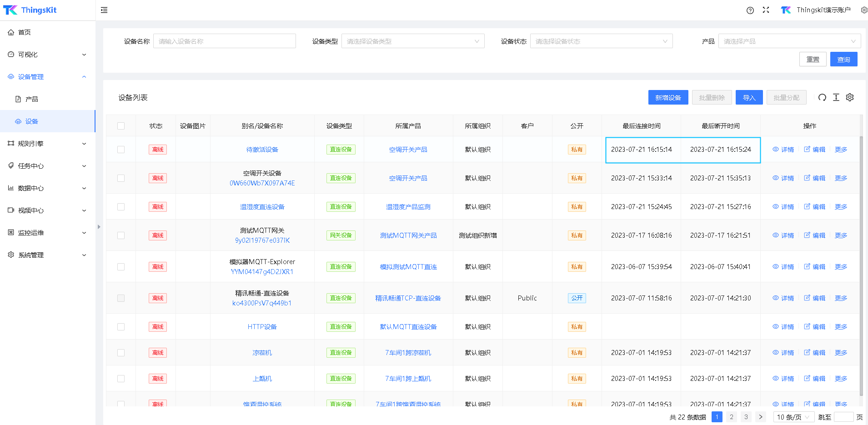868x425 pixels.
Task: View 详情 for 待激活设备 row
Action: point(783,150)
